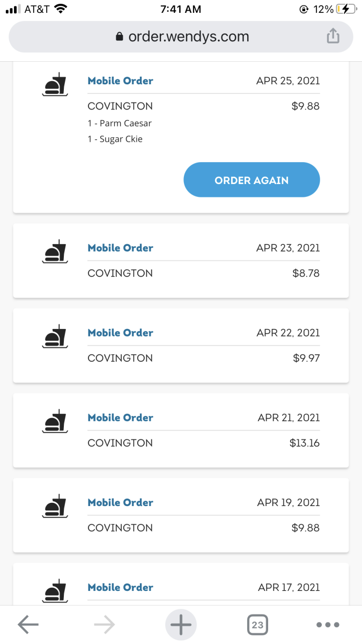Tap the browser back arrow

pyautogui.click(x=28, y=624)
